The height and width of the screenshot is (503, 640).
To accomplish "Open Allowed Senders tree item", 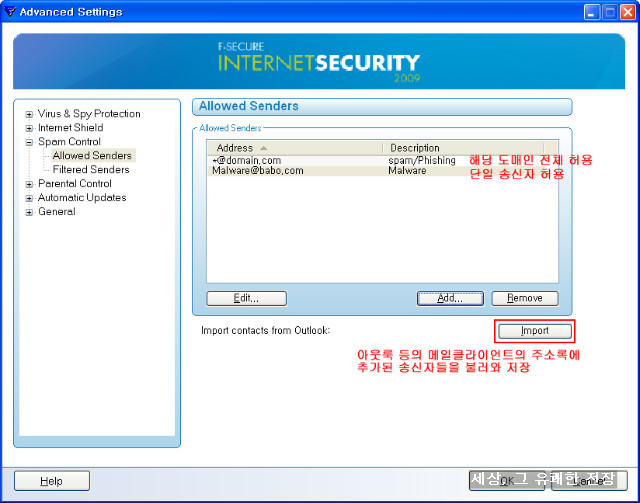I will [92, 156].
